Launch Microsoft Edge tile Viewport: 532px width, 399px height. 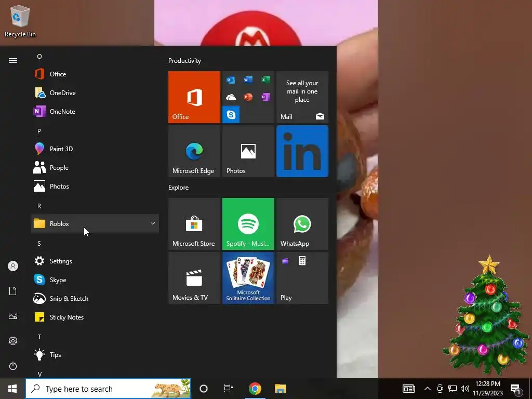coord(194,151)
